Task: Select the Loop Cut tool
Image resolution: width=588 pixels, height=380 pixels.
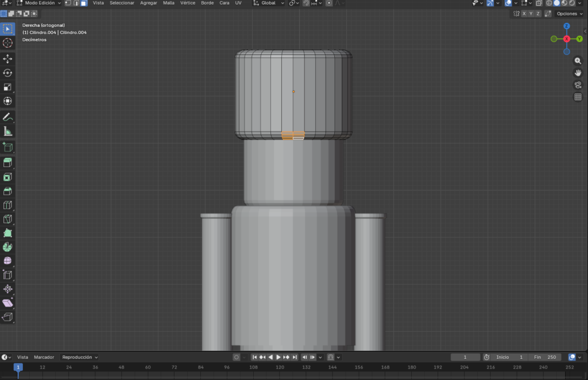Action: (7, 205)
